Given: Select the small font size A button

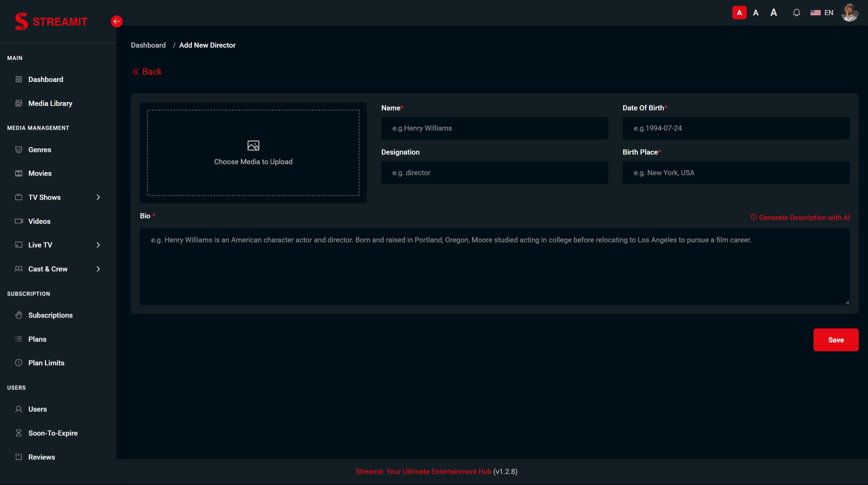Looking at the screenshot, I should pos(739,12).
